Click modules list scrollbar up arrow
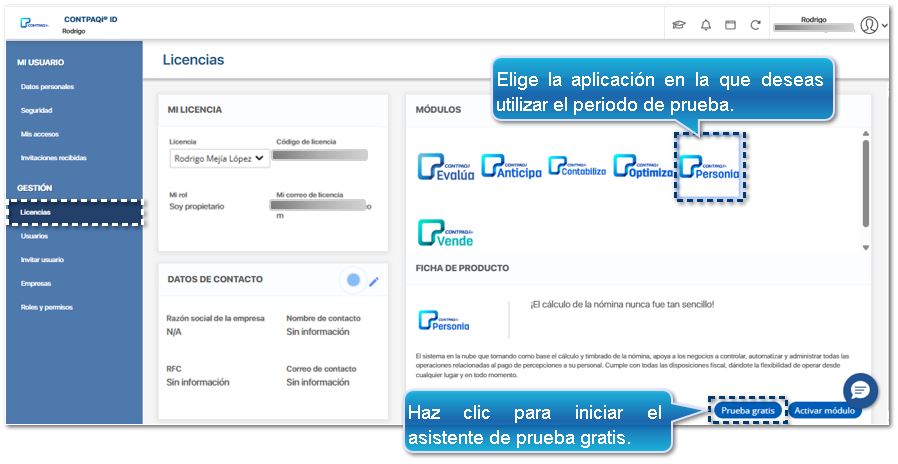The width and height of the screenshot is (898, 464). pos(866,133)
